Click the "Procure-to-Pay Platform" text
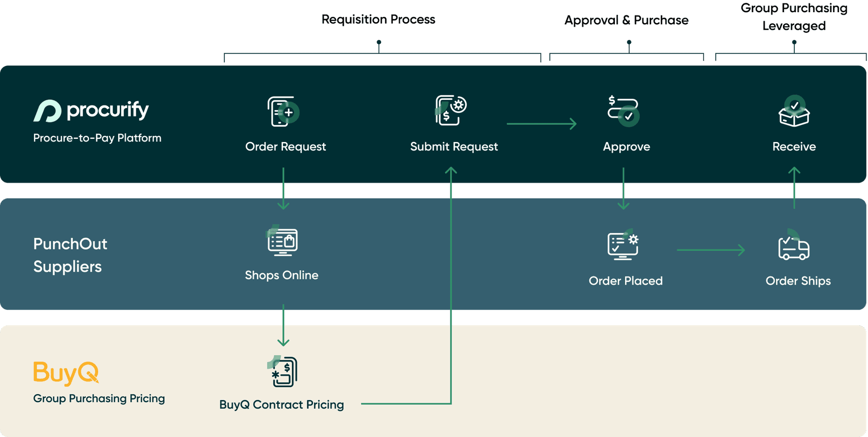This screenshot has width=868, height=437. click(x=97, y=138)
